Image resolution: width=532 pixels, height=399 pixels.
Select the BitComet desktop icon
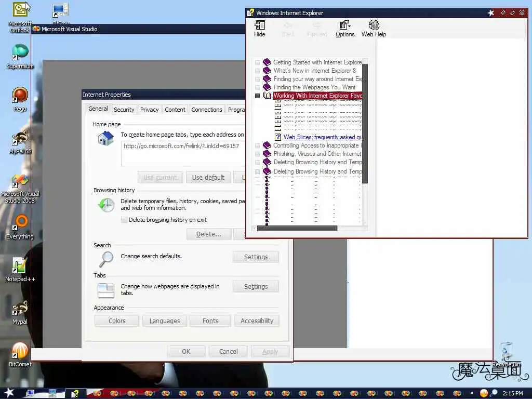tap(20, 355)
